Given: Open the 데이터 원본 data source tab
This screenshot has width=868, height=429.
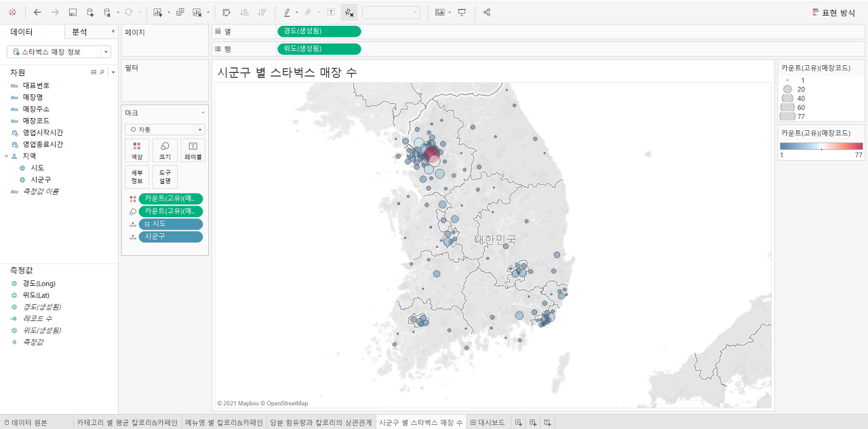Looking at the screenshot, I should pos(26,422).
